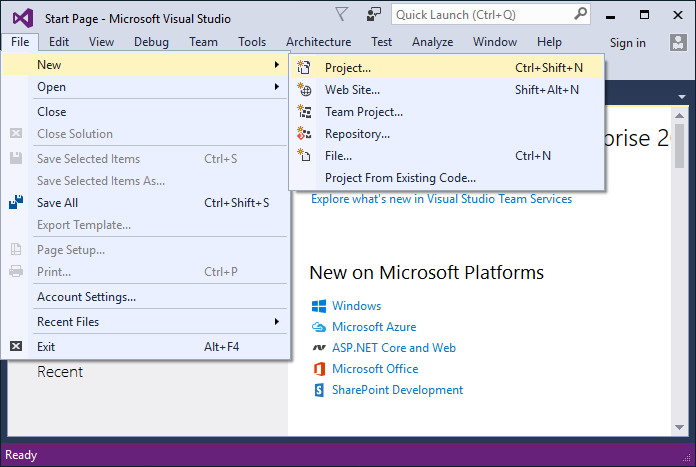The height and width of the screenshot is (467, 696).
Task: Open the Microsoft Azure link
Action: click(x=374, y=327)
